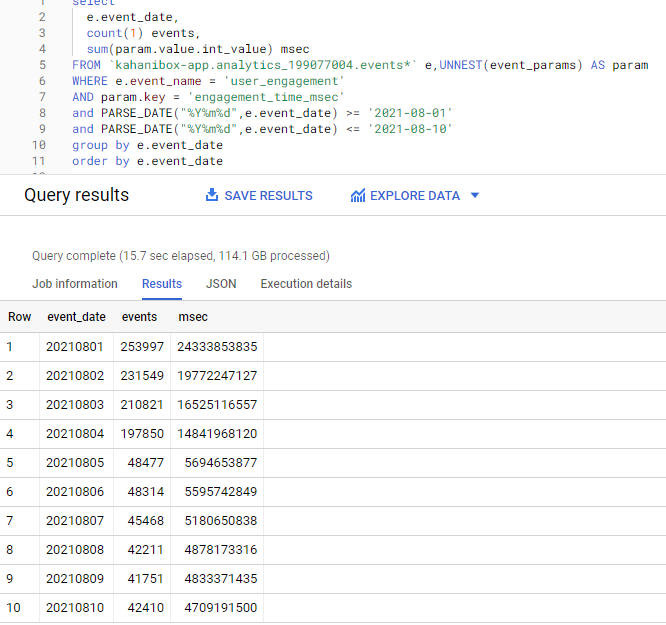The image size is (666, 625).
Task: Click UNNEST keyword in the FROM line
Action: pos(460,65)
